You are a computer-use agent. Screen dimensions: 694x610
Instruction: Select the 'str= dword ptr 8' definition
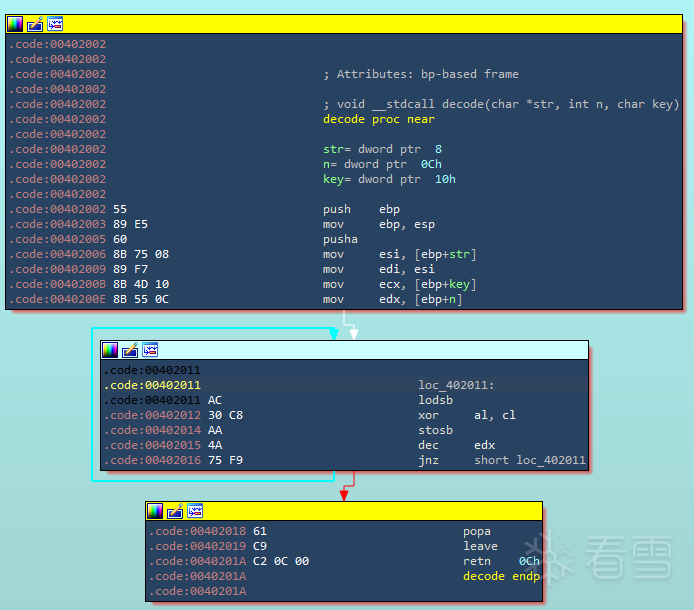(382, 149)
